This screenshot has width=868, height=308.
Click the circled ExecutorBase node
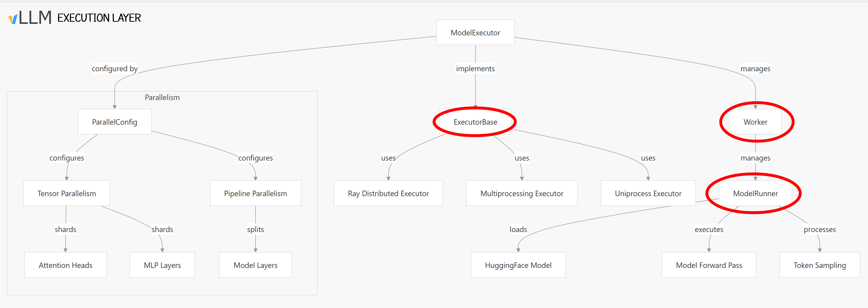(x=475, y=122)
